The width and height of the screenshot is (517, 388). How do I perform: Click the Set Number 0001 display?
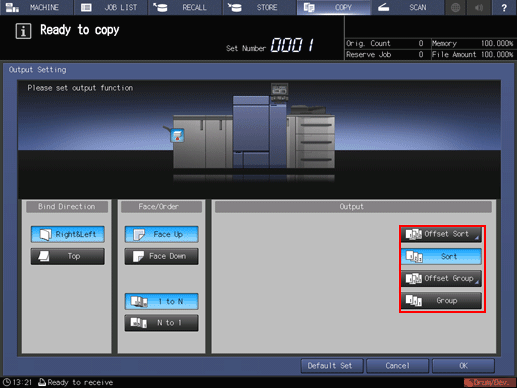[292, 45]
